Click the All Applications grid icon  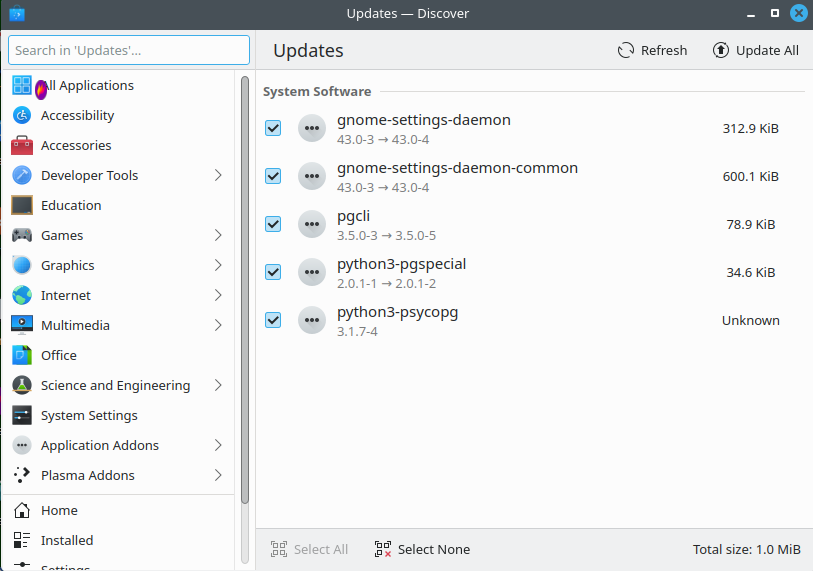pyautogui.click(x=22, y=85)
